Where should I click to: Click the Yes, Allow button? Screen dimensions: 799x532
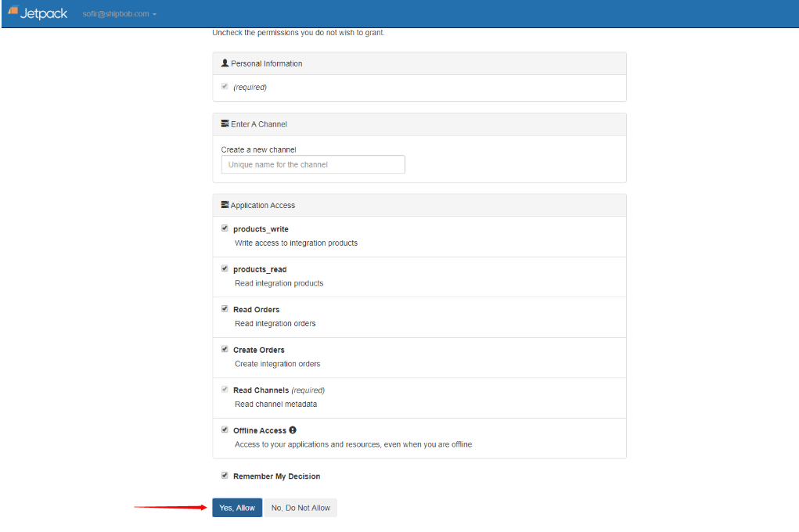tap(236, 507)
